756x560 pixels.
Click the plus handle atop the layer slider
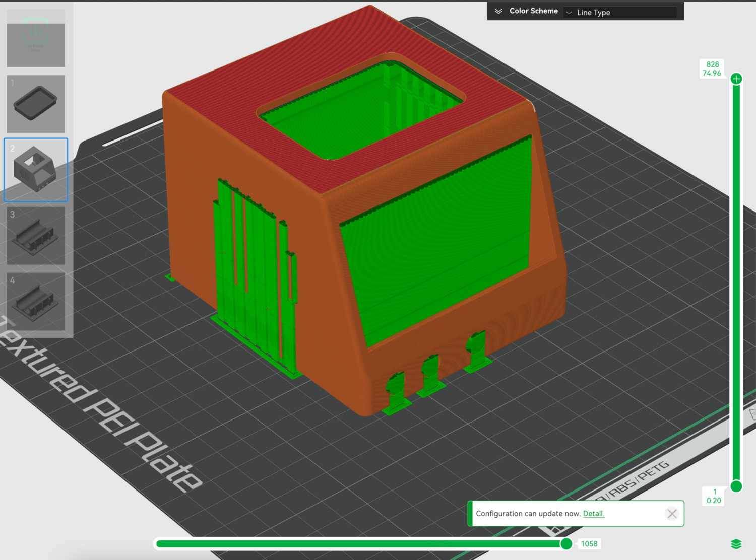[x=736, y=79]
